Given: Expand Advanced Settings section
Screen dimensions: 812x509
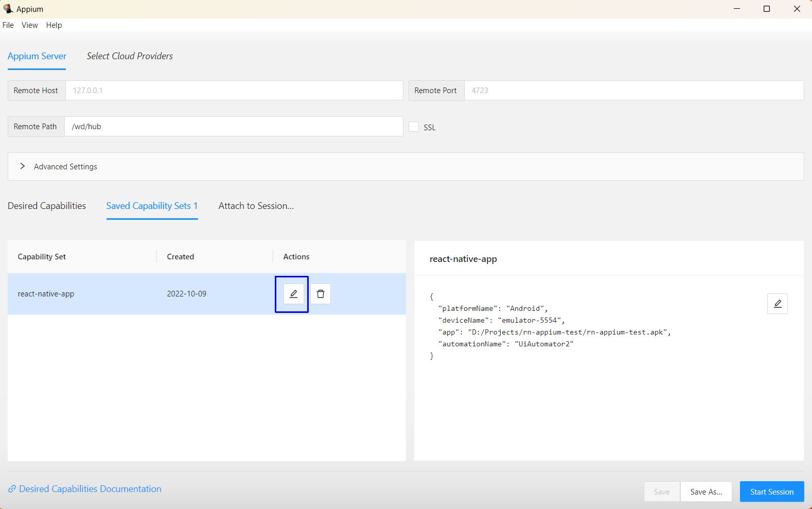Looking at the screenshot, I should coord(23,166).
